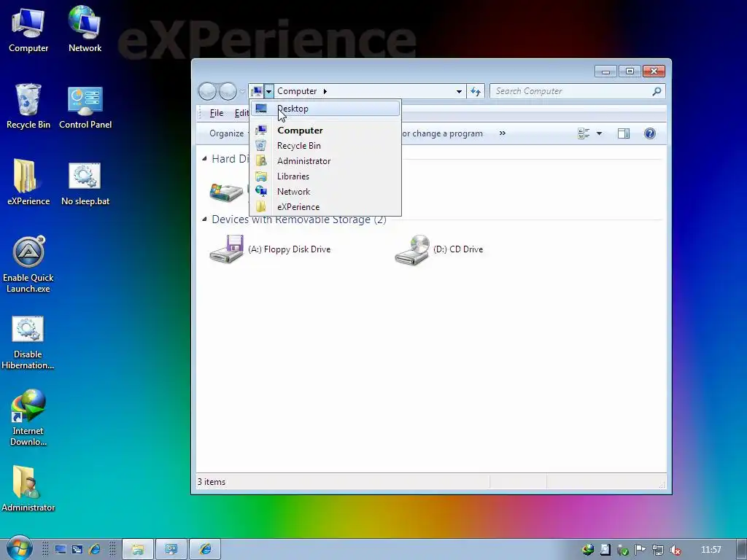The width and height of the screenshot is (747, 560).
Task: Click the 11:57 taskbar clock
Action: (711, 550)
